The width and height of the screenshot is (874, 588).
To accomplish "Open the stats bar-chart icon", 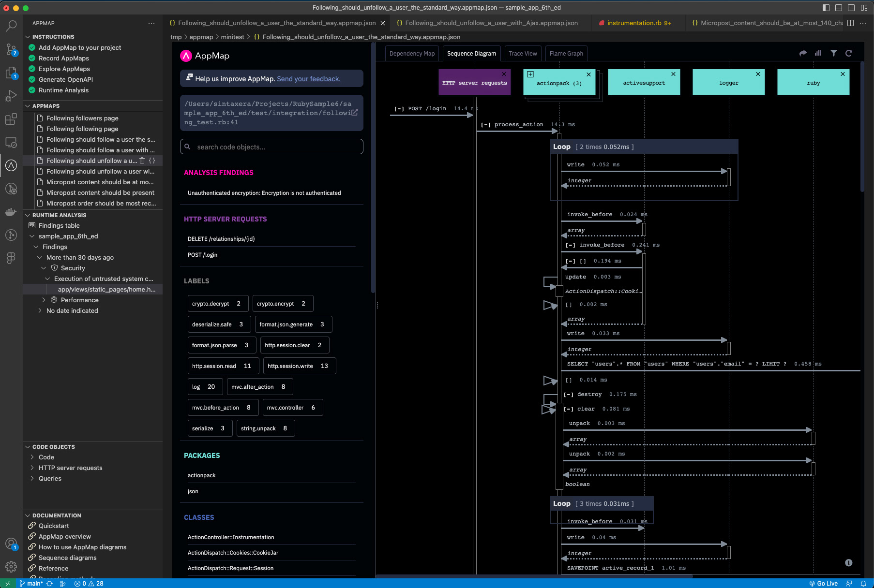I will [x=818, y=53].
